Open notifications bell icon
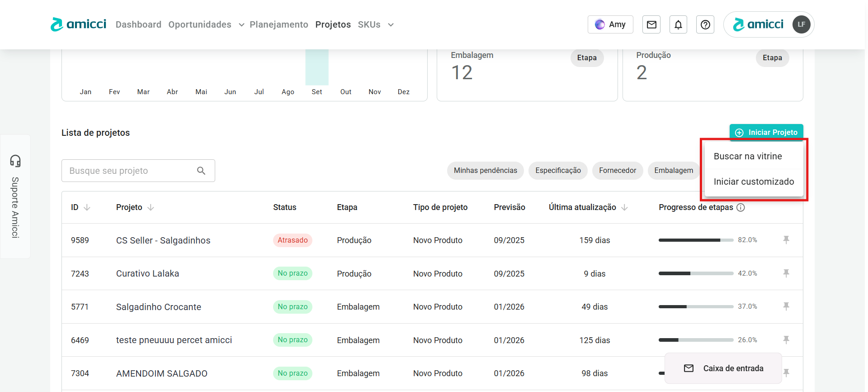This screenshot has width=868, height=392. 678,24
